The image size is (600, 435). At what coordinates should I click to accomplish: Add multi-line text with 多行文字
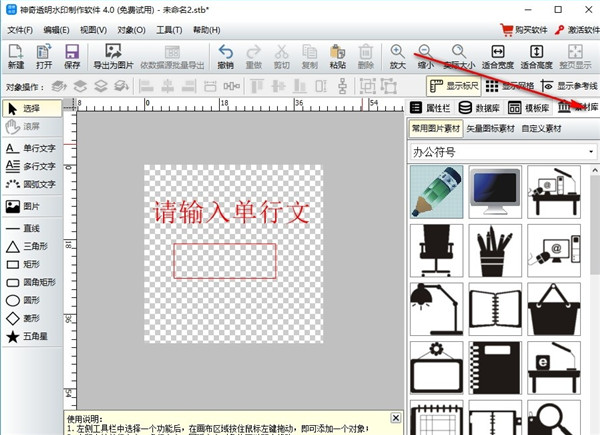31,166
